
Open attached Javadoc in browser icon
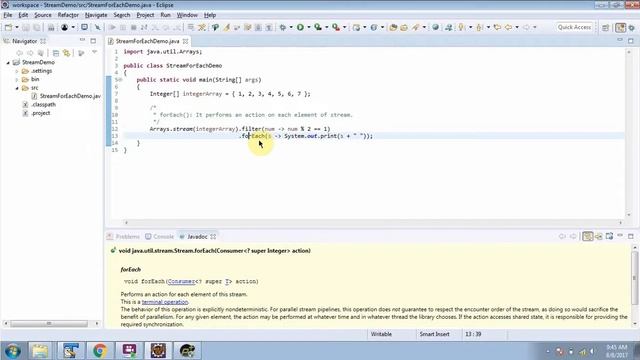[x=609, y=236]
